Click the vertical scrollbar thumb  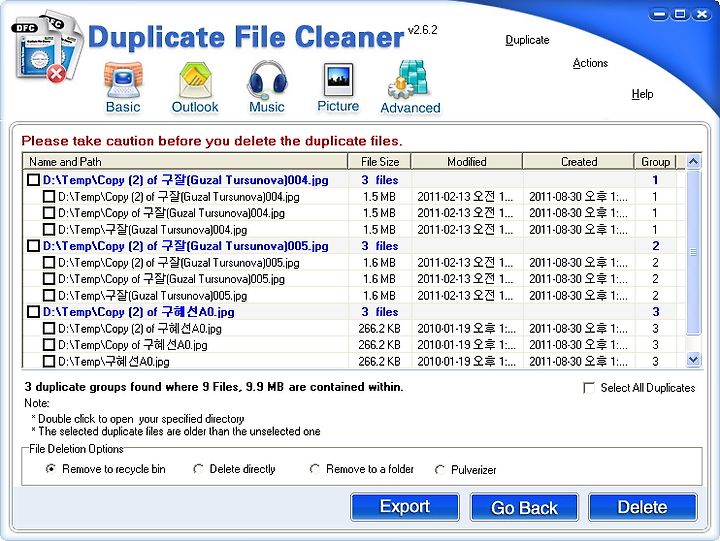point(693,252)
